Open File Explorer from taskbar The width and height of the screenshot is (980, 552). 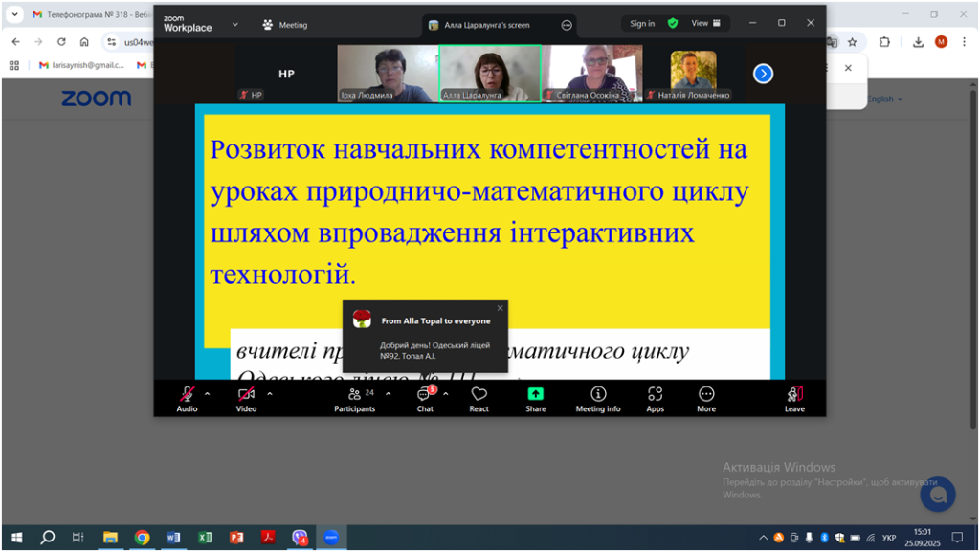pos(110,537)
